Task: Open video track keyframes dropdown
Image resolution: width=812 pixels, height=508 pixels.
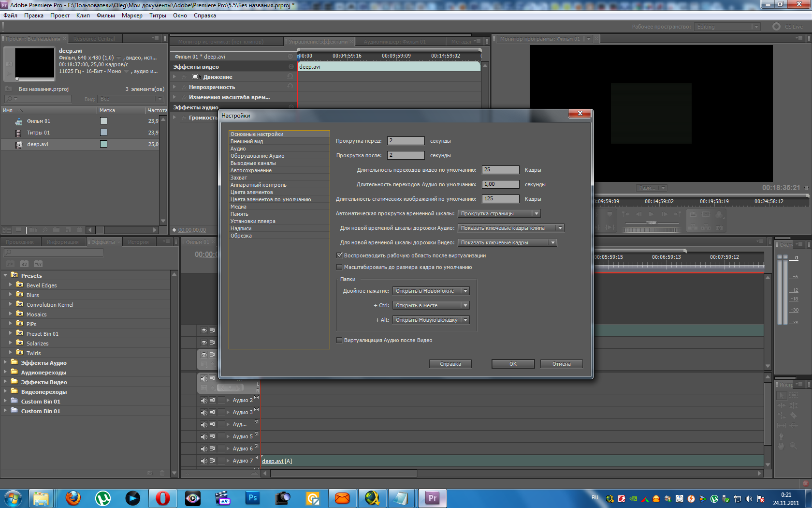Action: pos(507,242)
